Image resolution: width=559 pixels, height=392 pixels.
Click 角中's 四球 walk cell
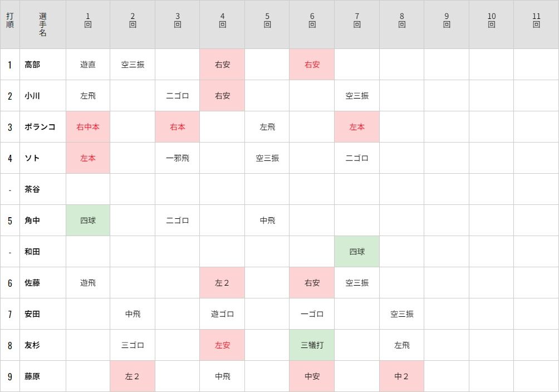(x=88, y=220)
